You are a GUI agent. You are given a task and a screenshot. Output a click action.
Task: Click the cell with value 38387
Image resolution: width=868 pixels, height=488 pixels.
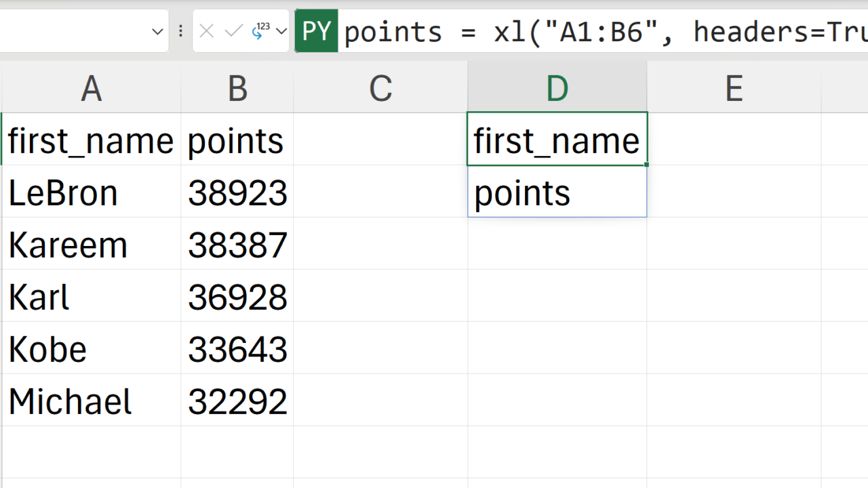(237, 245)
